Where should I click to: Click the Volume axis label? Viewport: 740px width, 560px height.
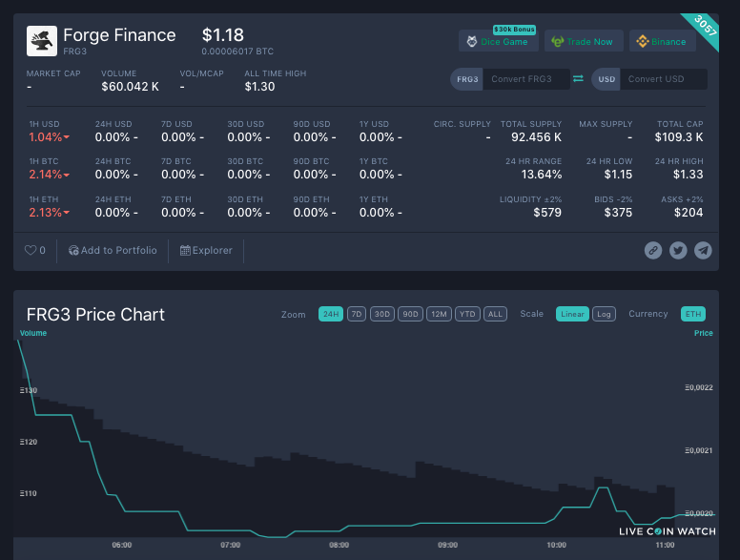tap(33, 333)
